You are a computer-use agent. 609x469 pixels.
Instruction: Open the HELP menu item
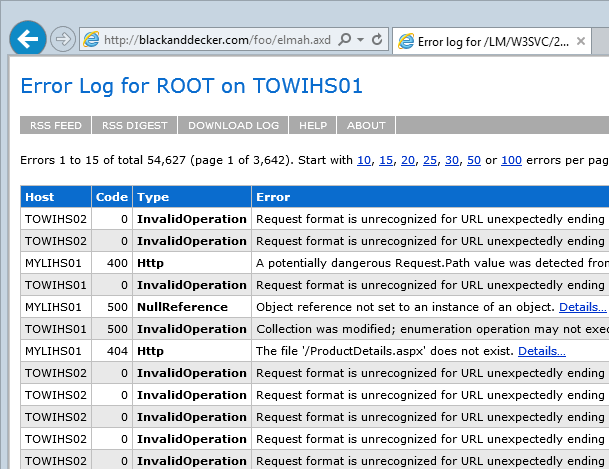313,125
